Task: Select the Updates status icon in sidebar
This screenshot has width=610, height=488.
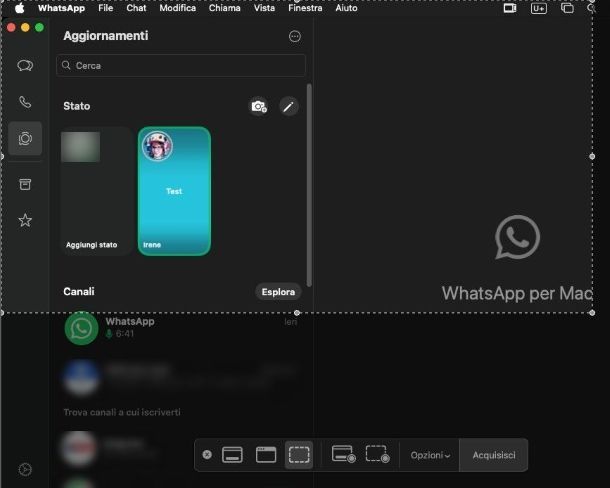Action: click(25, 139)
